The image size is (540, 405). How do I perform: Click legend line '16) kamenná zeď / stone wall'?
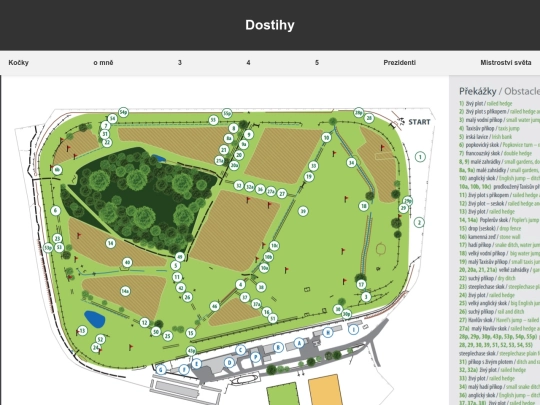point(489,237)
